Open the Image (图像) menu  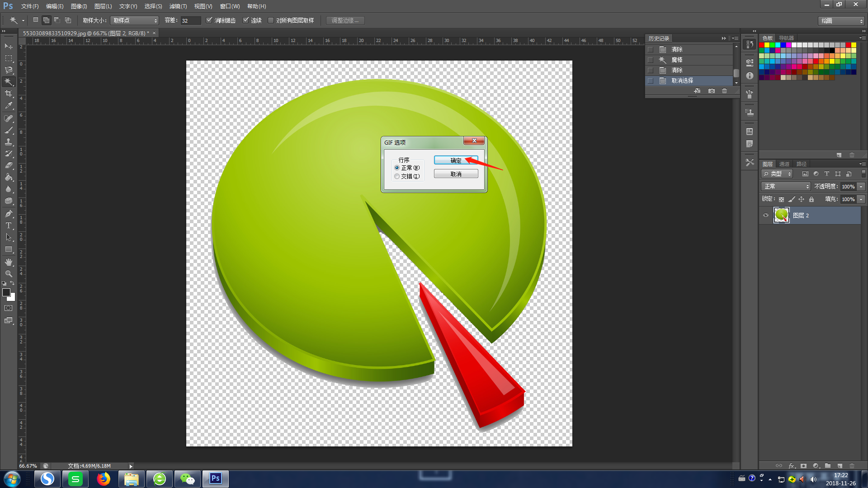(x=79, y=6)
